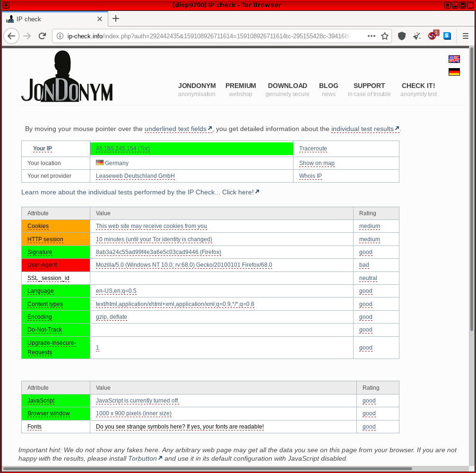Open the page actions three-dots menu
The width and height of the screenshot is (476, 473).
(x=372, y=36)
